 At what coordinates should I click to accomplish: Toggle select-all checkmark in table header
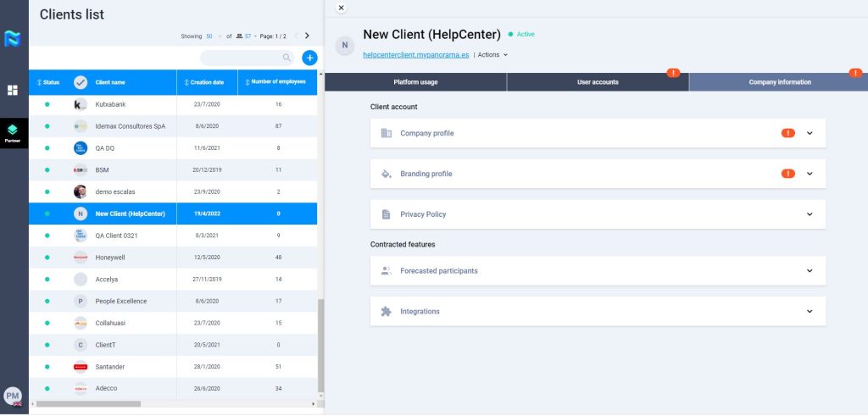(81, 82)
